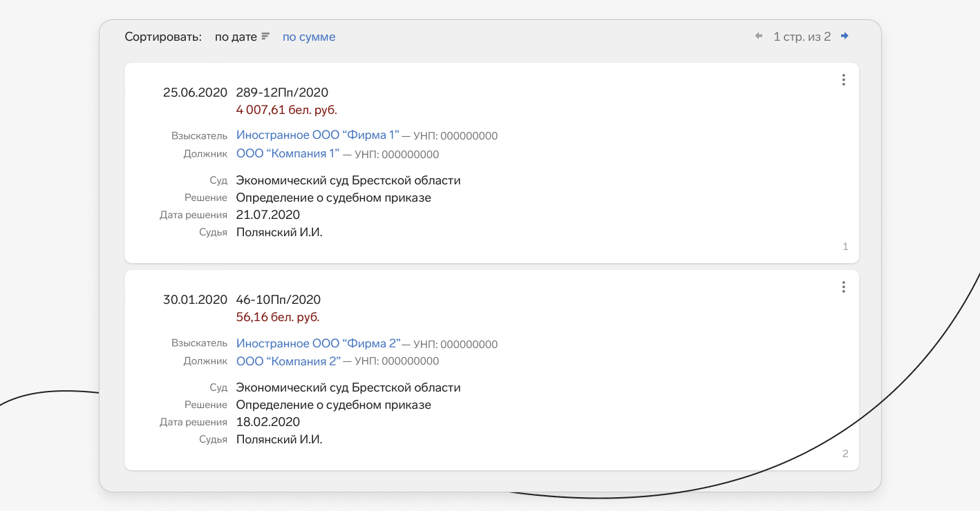Sort the list по дате
This screenshot has width=980, height=511.
pyautogui.click(x=236, y=37)
